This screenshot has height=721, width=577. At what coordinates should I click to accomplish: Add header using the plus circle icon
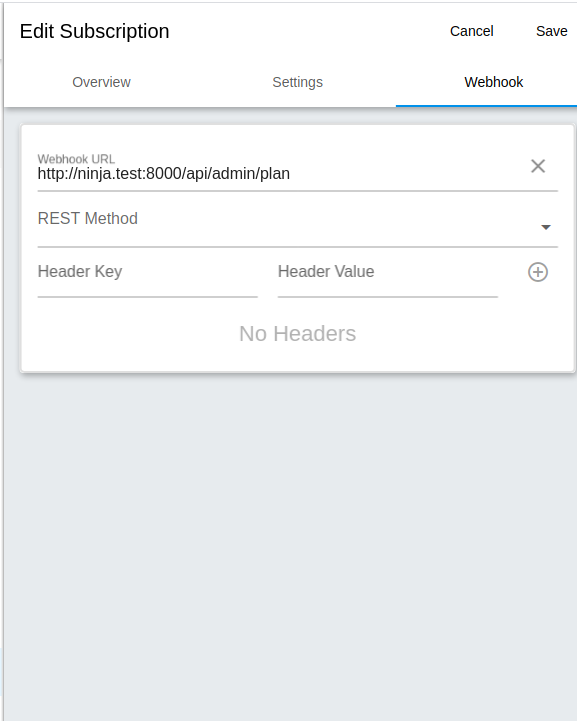537,272
